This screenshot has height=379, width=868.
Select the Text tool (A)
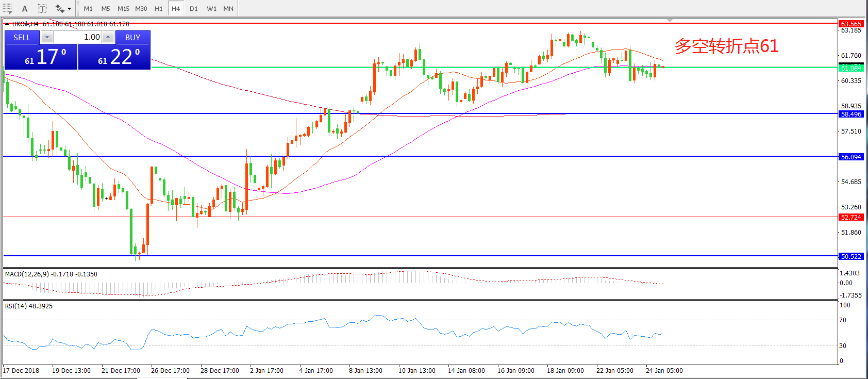(x=24, y=8)
